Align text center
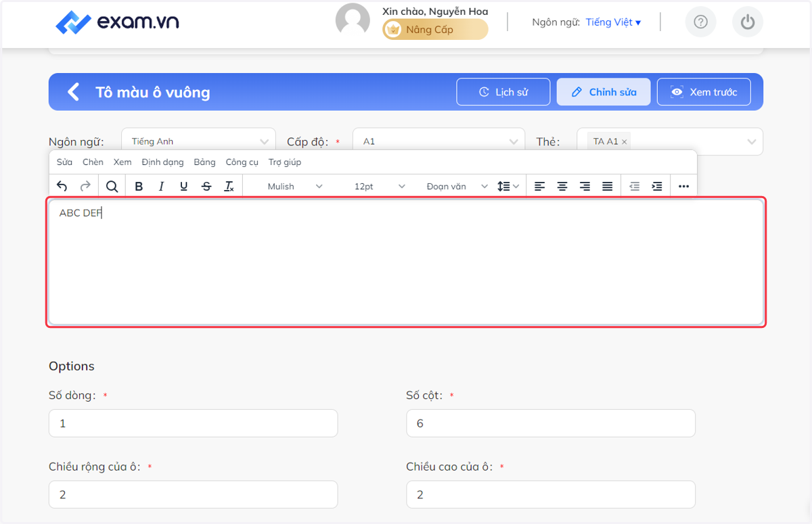The image size is (812, 524). pyautogui.click(x=562, y=187)
